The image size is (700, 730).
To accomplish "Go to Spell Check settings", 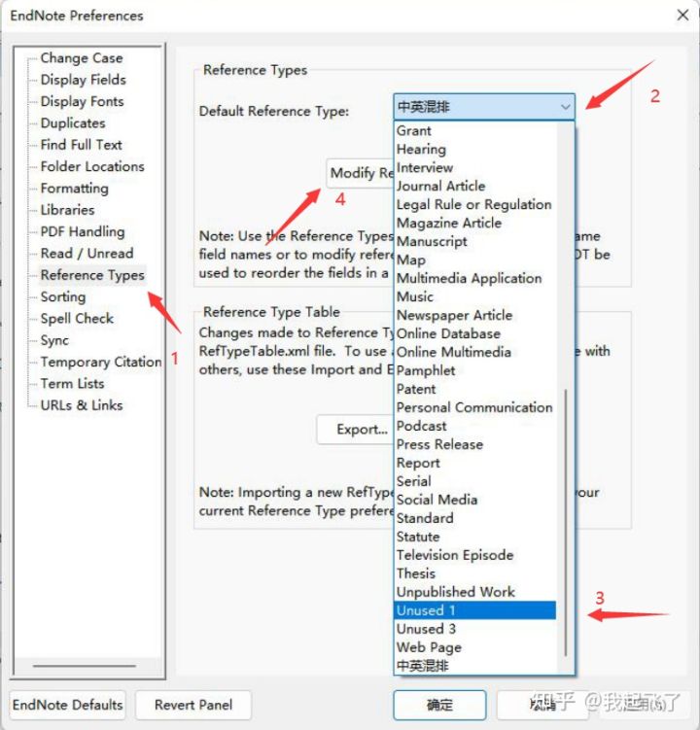I will click(x=77, y=319).
